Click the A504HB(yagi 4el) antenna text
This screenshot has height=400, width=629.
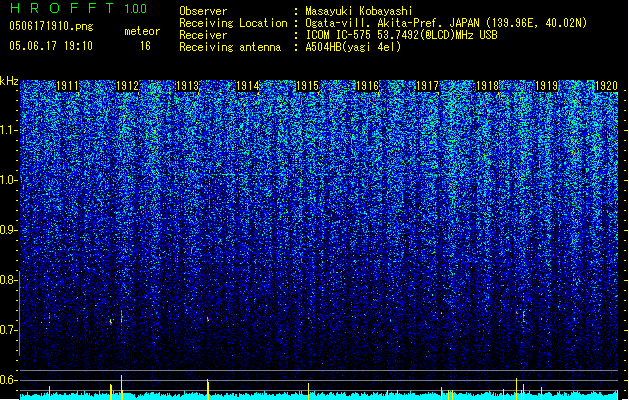tap(353, 47)
